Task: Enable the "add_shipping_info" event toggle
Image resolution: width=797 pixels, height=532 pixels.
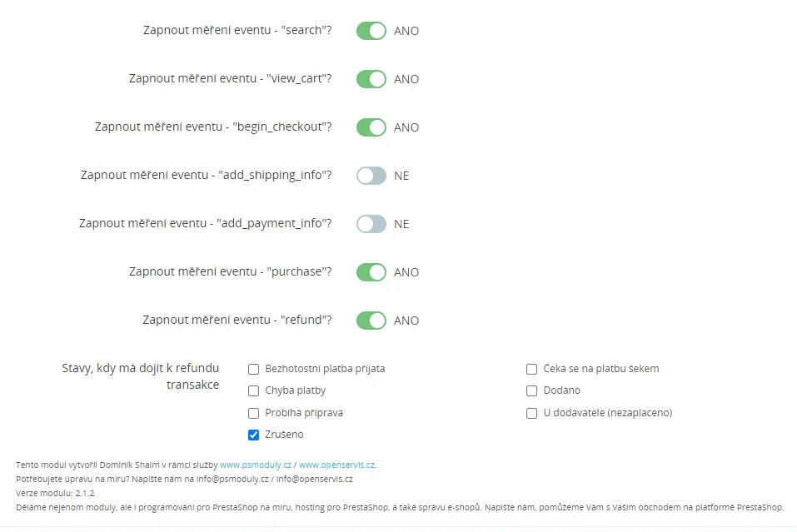Action: pyautogui.click(x=371, y=176)
